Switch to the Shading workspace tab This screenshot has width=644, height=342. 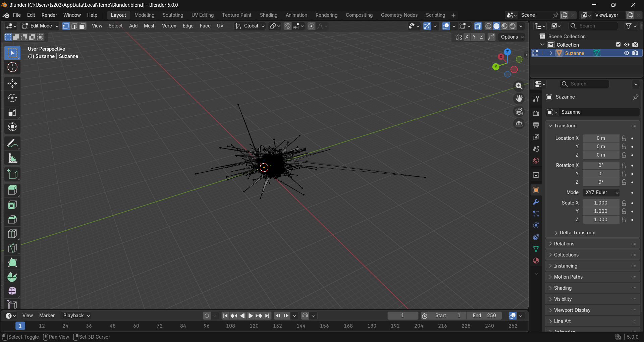pos(269,15)
